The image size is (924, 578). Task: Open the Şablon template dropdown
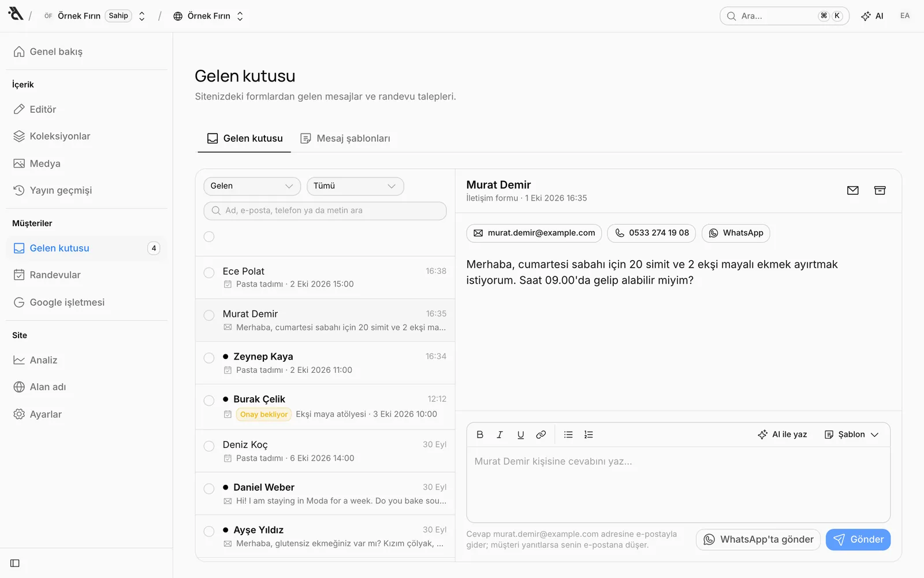[851, 435]
